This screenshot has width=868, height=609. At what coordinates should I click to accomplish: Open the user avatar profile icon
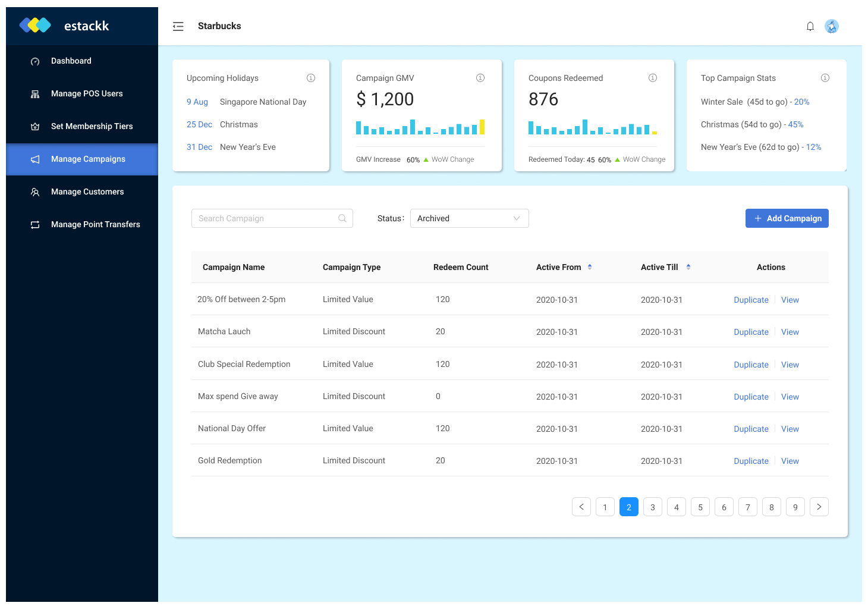[x=831, y=26]
